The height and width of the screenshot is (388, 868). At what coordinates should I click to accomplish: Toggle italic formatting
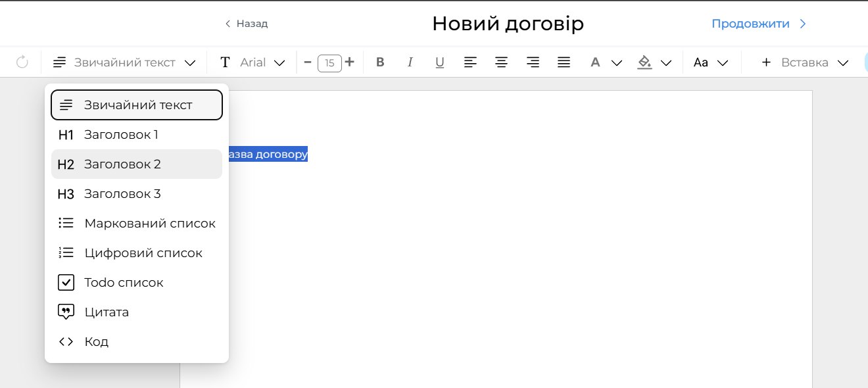(x=410, y=62)
